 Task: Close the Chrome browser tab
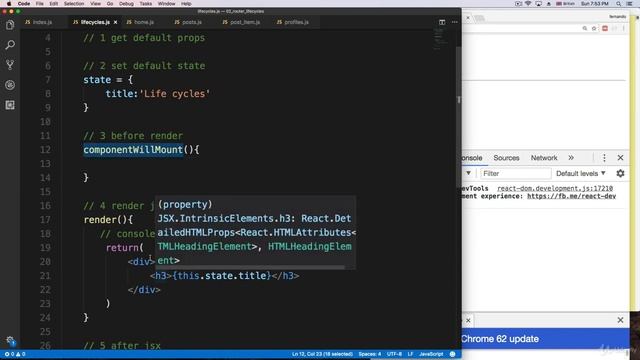[x=468, y=18]
